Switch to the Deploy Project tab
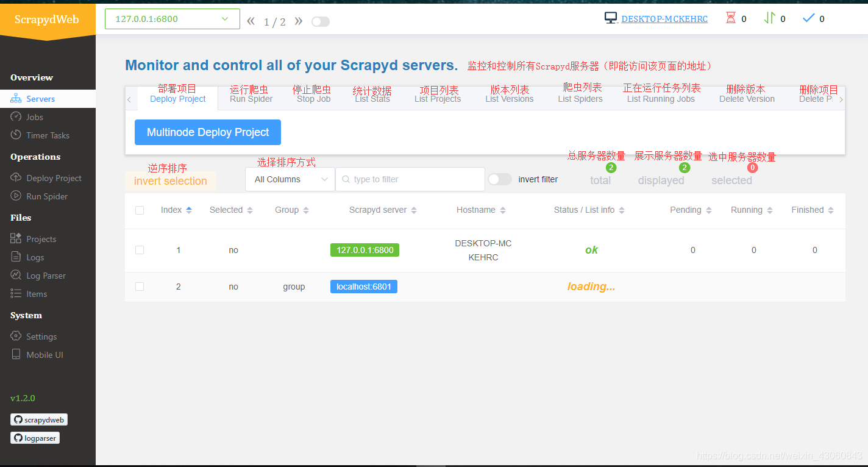 click(178, 99)
